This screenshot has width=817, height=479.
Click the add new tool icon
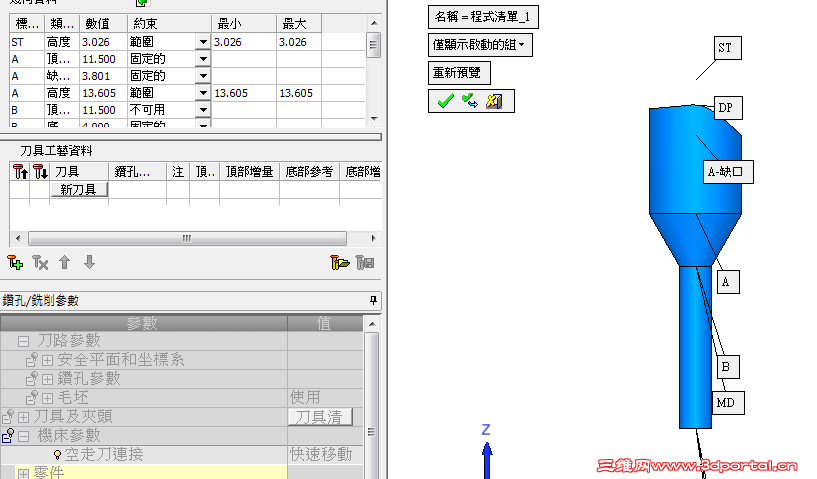coord(15,262)
